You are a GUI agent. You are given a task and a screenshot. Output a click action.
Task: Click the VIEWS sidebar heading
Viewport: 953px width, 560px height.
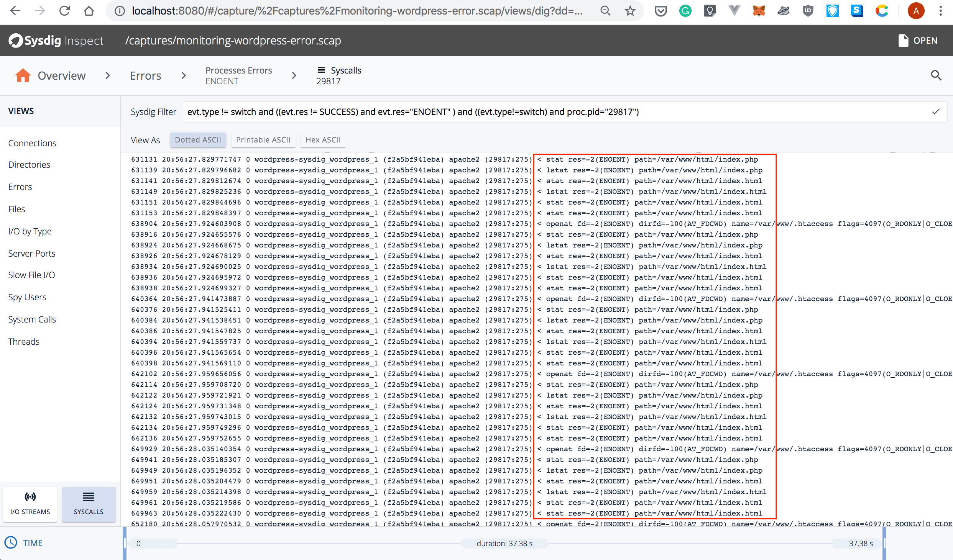21,111
